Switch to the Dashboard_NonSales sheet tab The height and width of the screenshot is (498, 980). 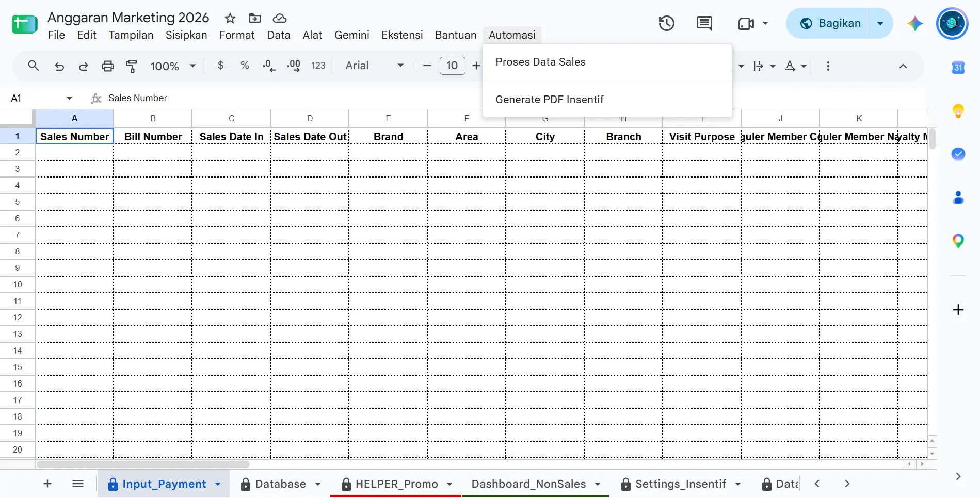click(x=528, y=484)
